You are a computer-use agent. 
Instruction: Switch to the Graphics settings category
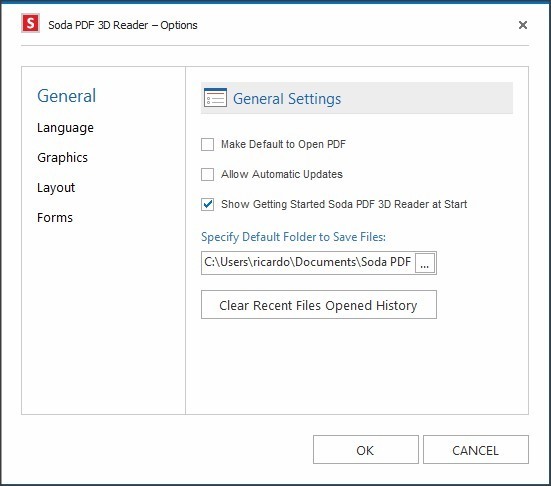63,158
